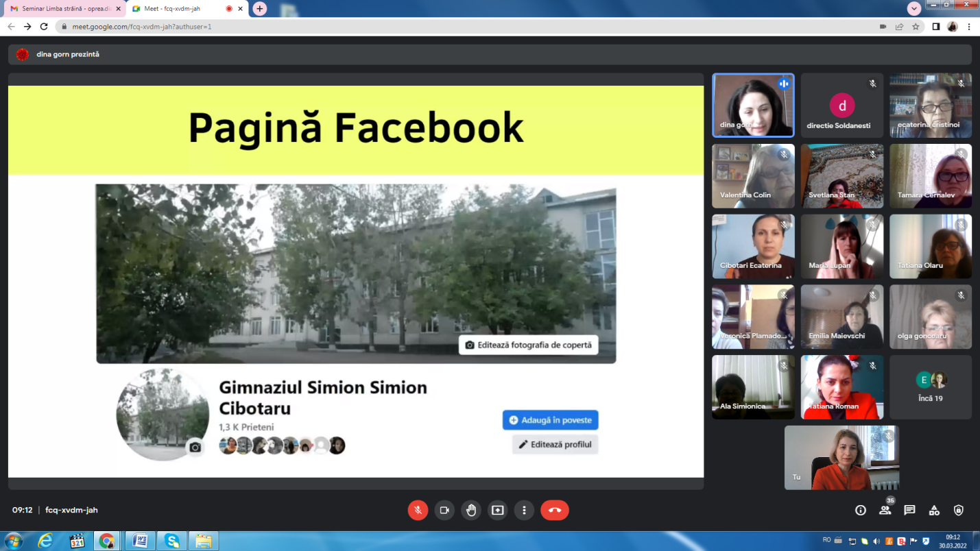This screenshot has height=551, width=980.
Task: Select the Tatiana Roman video tile
Action: point(841,387)
